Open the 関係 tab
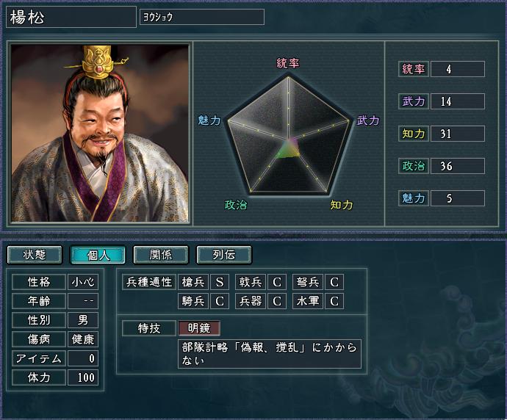The image size is (507, 420). point(161,255)
